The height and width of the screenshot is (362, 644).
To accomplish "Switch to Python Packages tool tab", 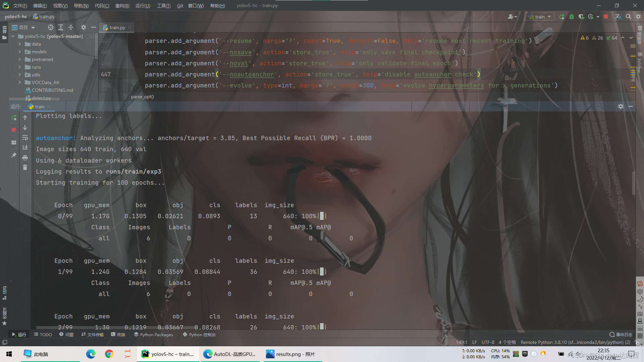I will 154,335.
